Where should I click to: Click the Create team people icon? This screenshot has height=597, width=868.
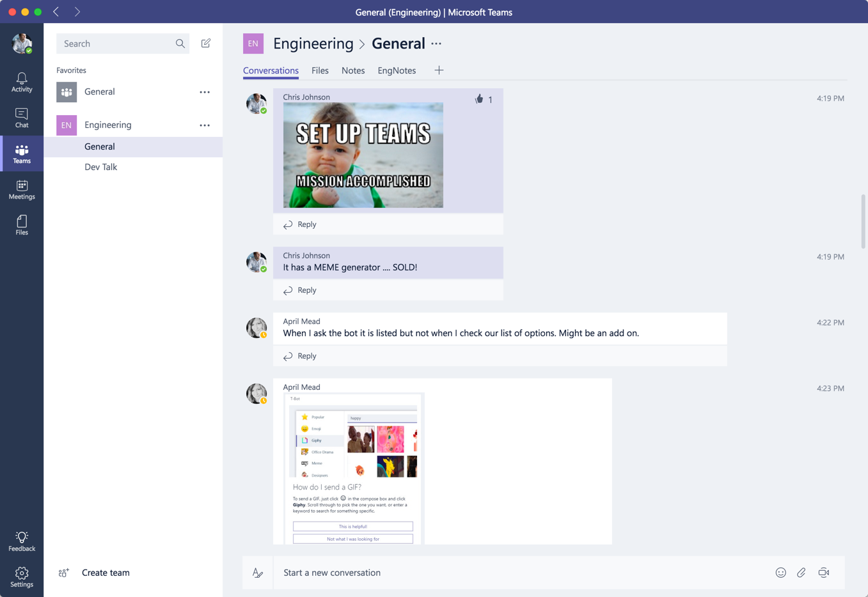click(64, 573)
